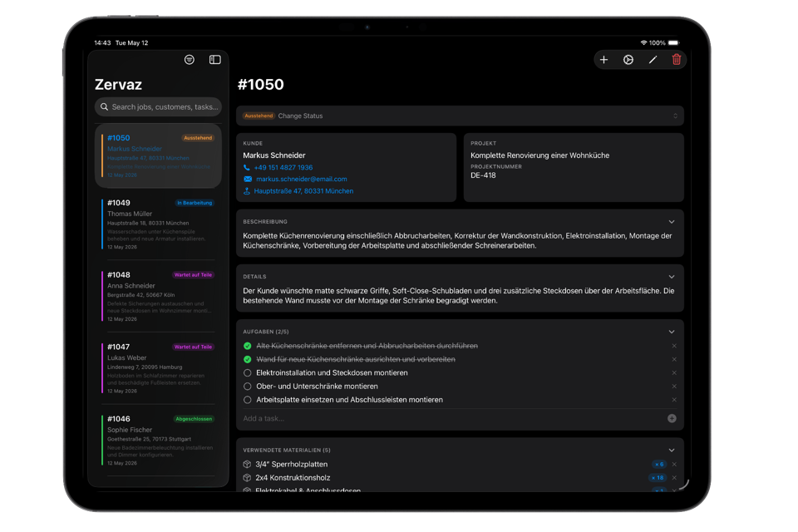The image size is (798, 532).
Task: Select job #1047 Lukas Weber
Action: 158,368
